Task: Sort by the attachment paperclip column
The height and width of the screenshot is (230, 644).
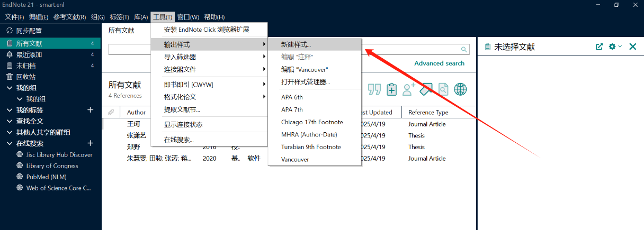Action: pos(111,112)
